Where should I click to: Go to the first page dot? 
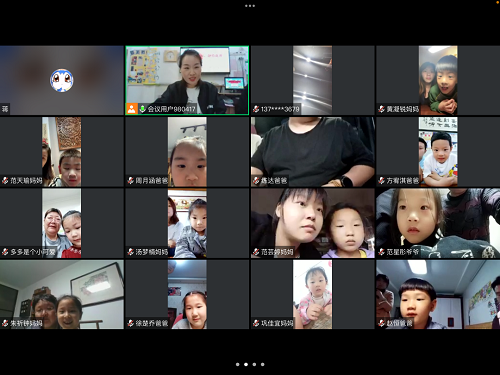point(237,364)
